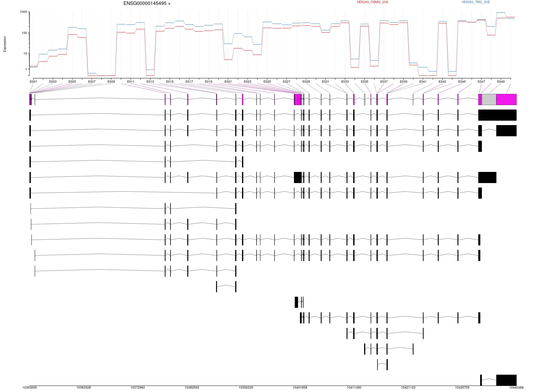Image resolution: width=541 pixels, height=392 pixels.
Task: Click genomic coordinate 10353695 on the axis
Action: pos(30,388)
